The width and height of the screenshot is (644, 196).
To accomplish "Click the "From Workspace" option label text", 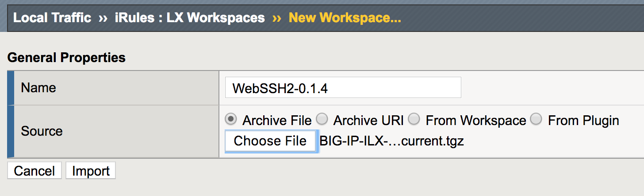I will point(475,120).
